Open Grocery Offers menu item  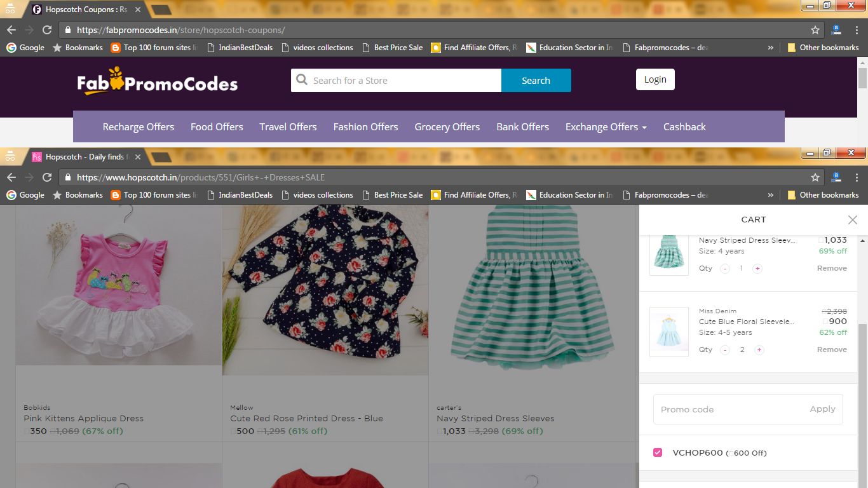447,126
